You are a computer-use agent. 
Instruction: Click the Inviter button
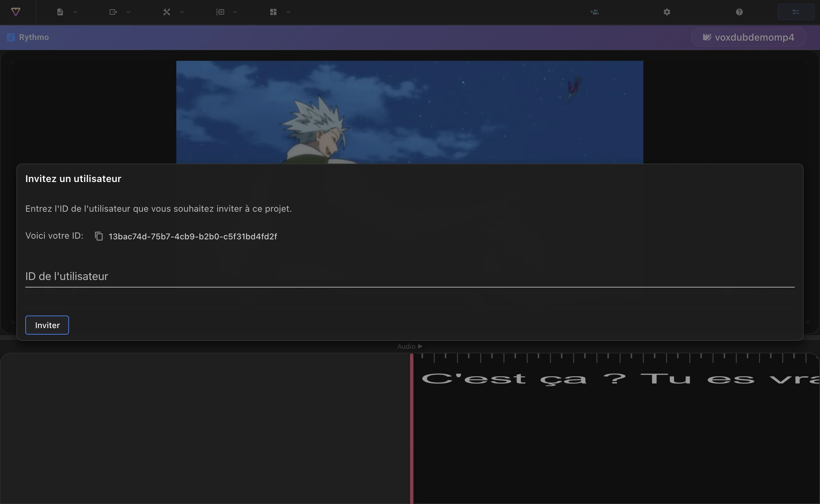point(47,325)
